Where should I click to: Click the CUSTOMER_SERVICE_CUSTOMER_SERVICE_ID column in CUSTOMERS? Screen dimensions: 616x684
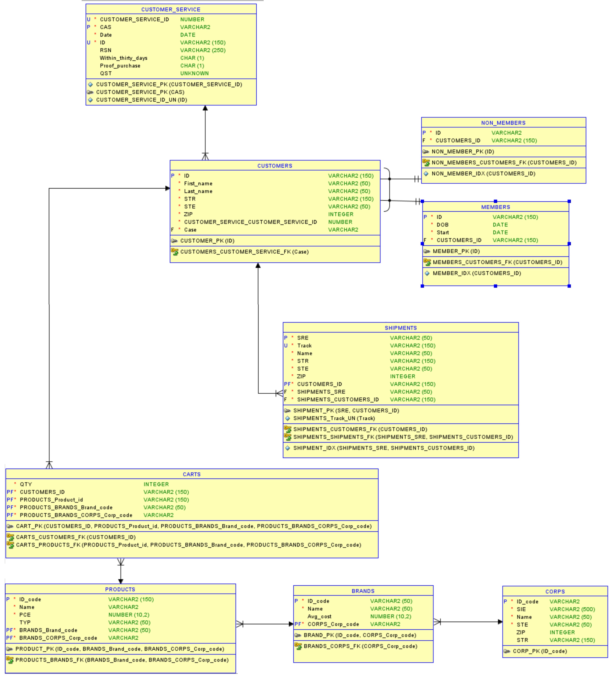point(275,222)
